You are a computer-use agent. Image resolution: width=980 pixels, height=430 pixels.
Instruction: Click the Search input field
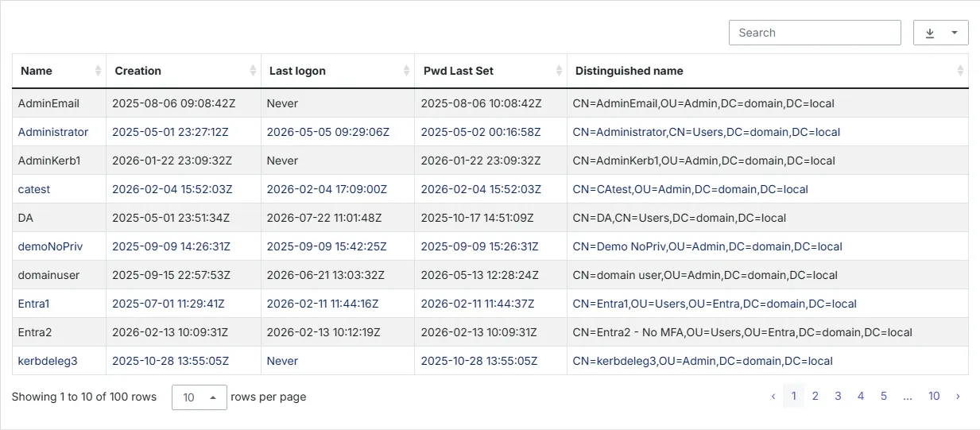tap(815, 33)
